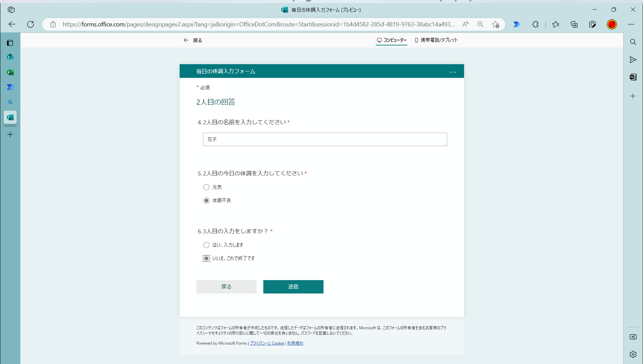Click the red profile avatar circle
Viewport: 643px width, 364px height.
(x=612, y=24)
